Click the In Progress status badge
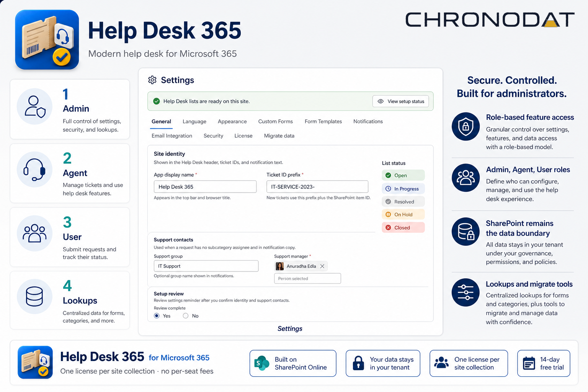Image resolution: width=588 pixels, height=392 pixels. [403, 189]
